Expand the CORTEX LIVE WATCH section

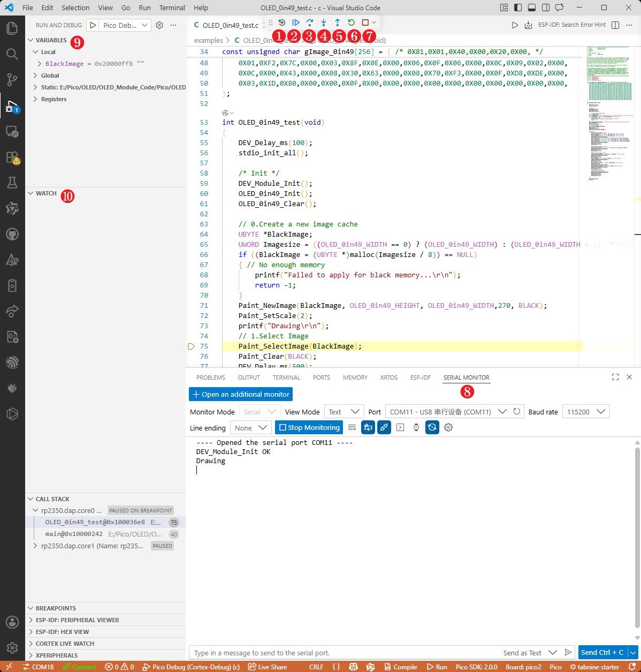tap(105, 644)
